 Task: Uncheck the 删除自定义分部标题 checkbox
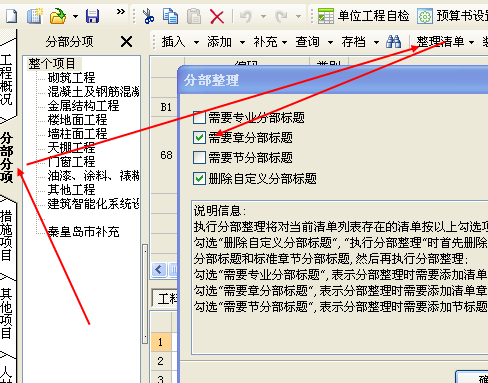[x=199, y=178]
